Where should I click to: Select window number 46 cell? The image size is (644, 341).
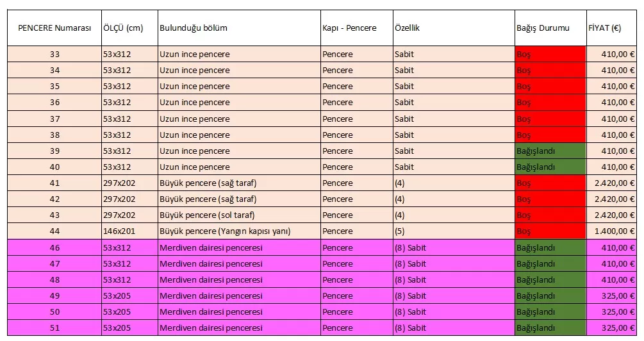54,248
